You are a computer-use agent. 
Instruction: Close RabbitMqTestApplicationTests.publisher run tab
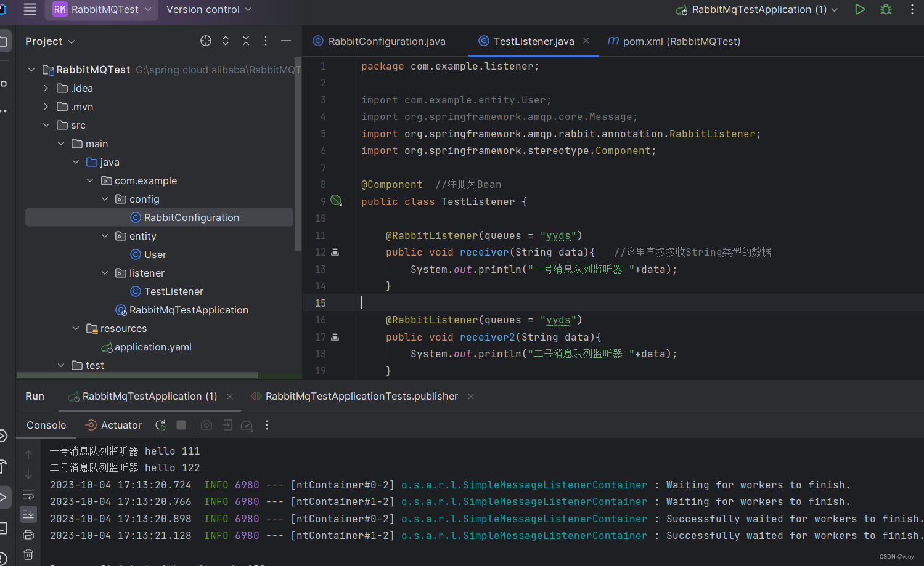tap(471, 397)
